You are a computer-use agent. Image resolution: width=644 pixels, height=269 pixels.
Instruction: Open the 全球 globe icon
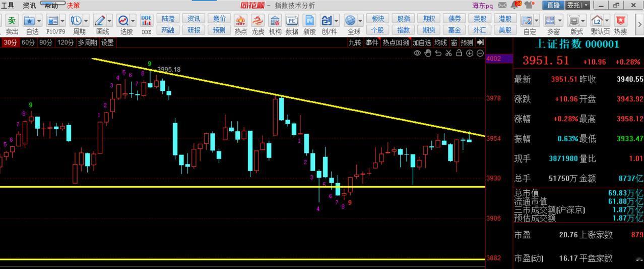click(x=350, y=21)
